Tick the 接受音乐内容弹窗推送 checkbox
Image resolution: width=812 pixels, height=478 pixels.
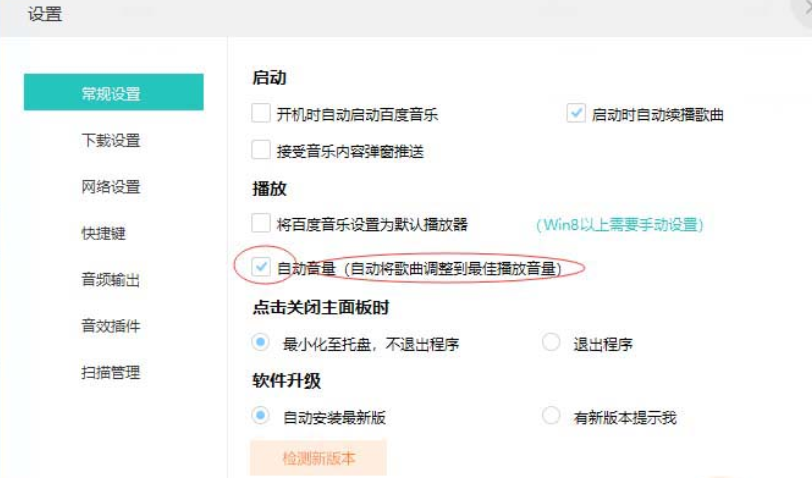coord(261,151)
